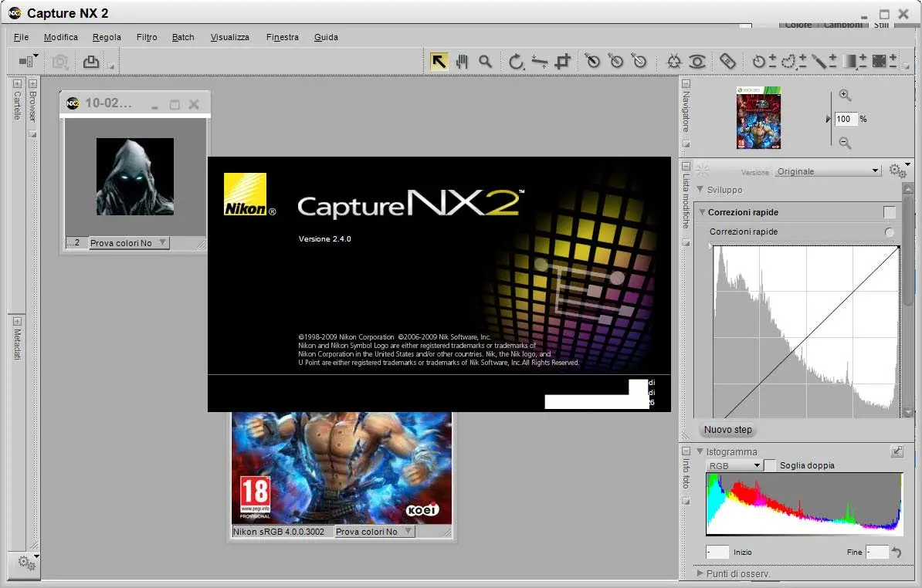Viewport: 922px width, 588px height.
Task: Click the Print icon in left toolbar
Action: pyautogui.click(x=91, y=62)
